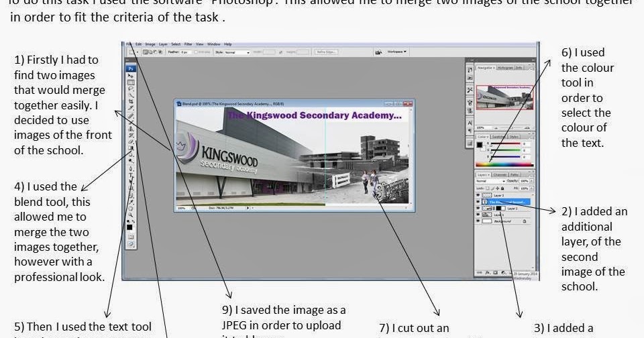Viewport: 644px width, 338px height.
Task: Open the Style Normal dropdown
Action: tap(237, 52)
